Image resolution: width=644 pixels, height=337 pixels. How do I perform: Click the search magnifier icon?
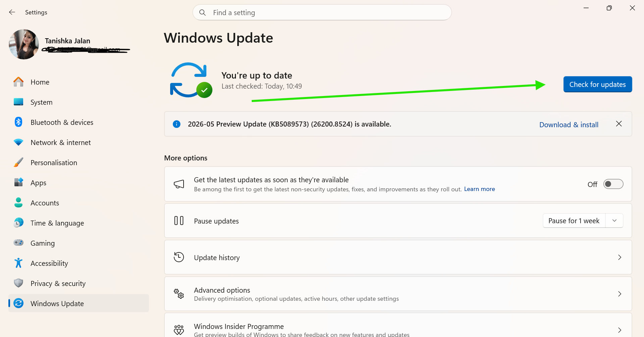tap(202, 12)
